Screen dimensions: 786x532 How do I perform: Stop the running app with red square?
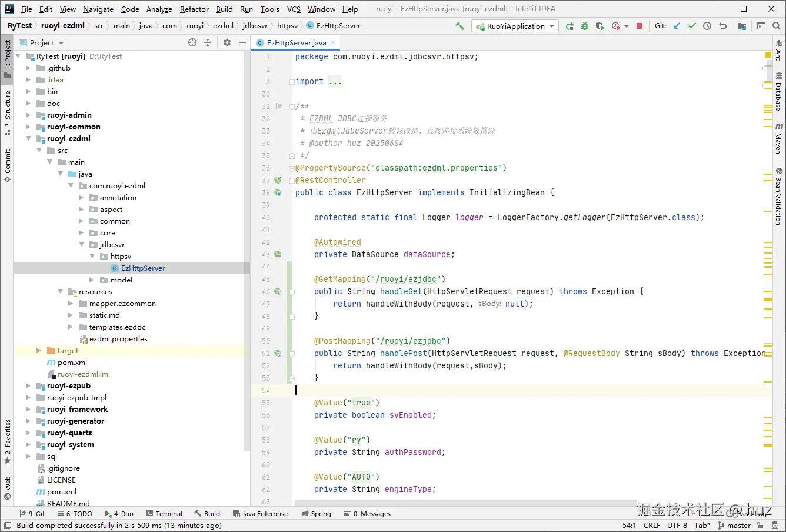(640, 26)
